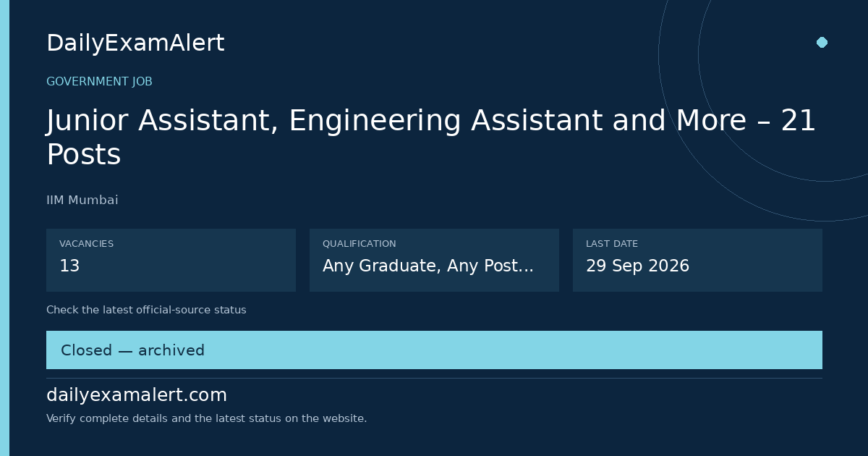Click the small cyan dot icon
The width and height of the screenshot is (868, 456).
[x=822, y=42]
